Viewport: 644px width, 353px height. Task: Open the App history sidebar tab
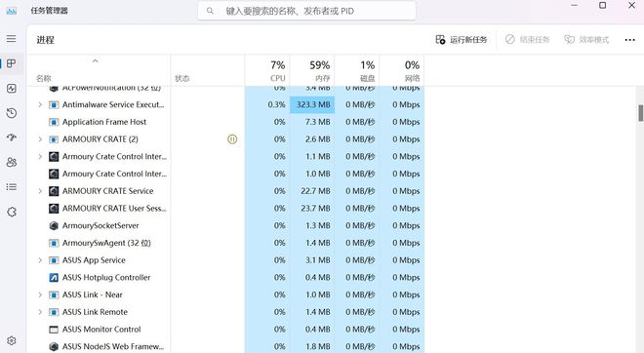(12, 113)
